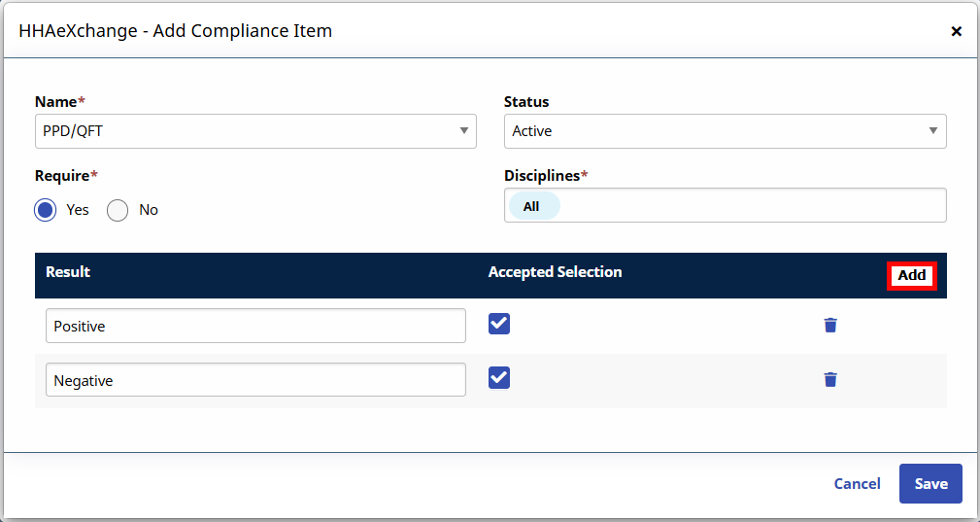This screenshot has width=980, height=522.
Task: Click the All chip in Disciplines
Action: [531, 206]
